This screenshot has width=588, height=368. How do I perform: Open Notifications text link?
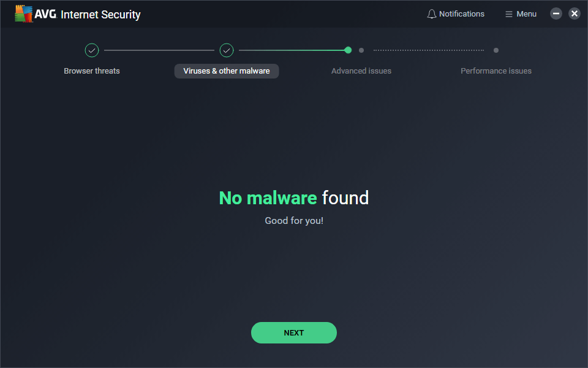click(x=462, y=14)
